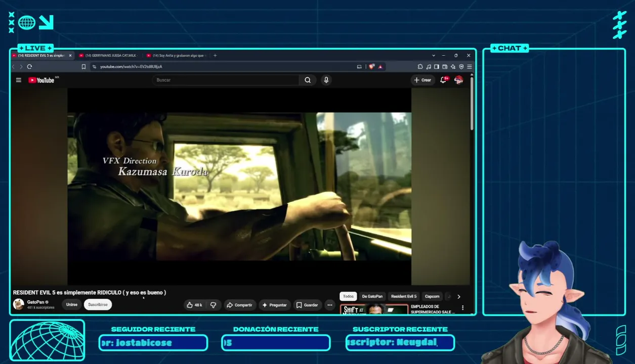This screenshot has height=364, width=635.
Task: Open the GatoPan channel avatar
Action: click(19, 304)
